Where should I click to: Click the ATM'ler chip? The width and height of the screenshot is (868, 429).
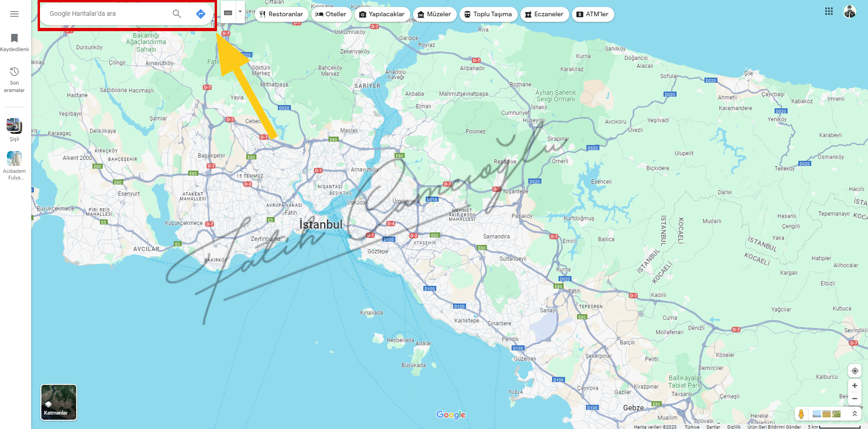tap(593, 14)
